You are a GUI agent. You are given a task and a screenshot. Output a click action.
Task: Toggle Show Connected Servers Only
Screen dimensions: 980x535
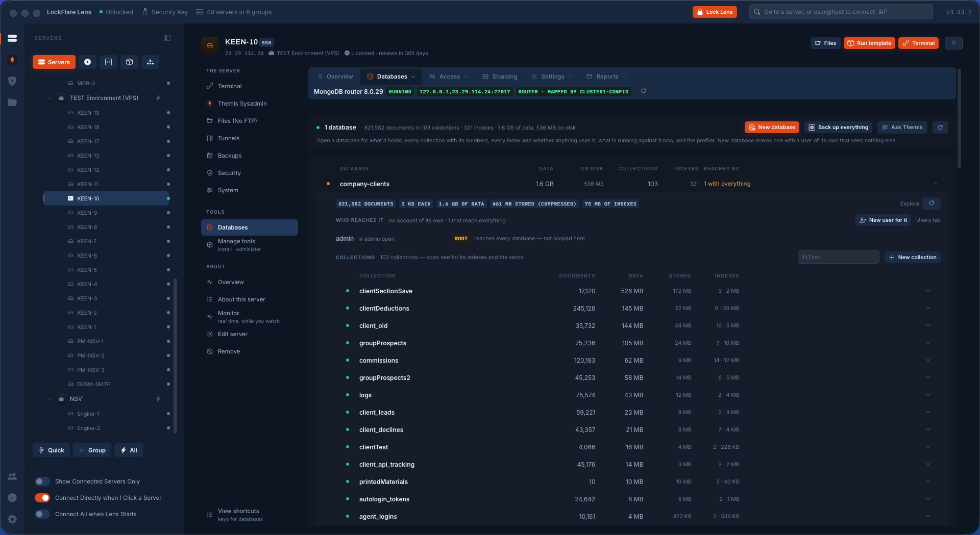pos(42,481)
